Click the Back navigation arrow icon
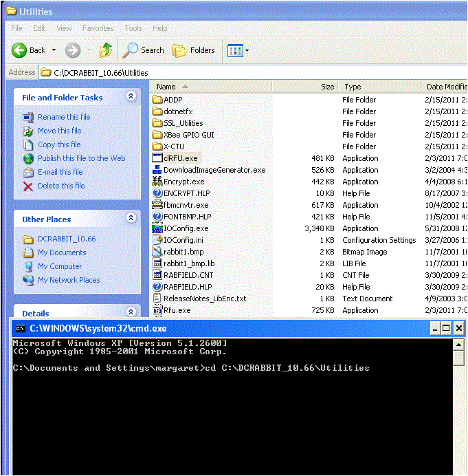 pyautogui.click(x=20, y=50)
